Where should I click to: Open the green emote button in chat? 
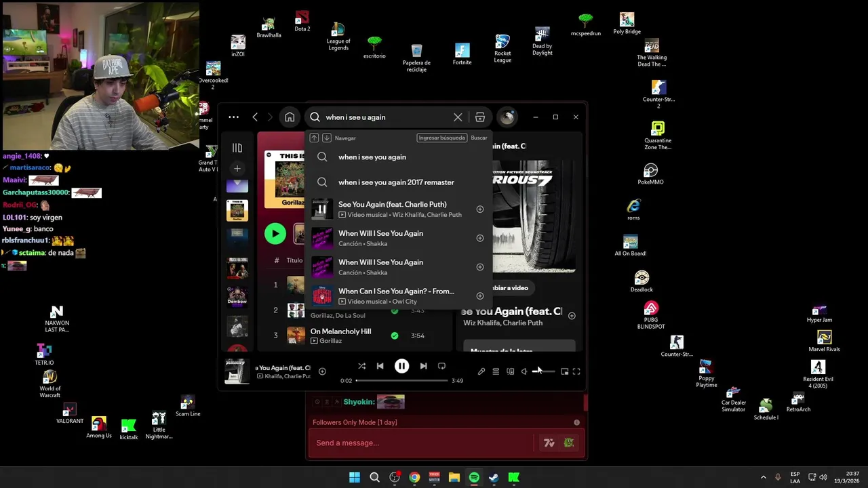[568, 443]
